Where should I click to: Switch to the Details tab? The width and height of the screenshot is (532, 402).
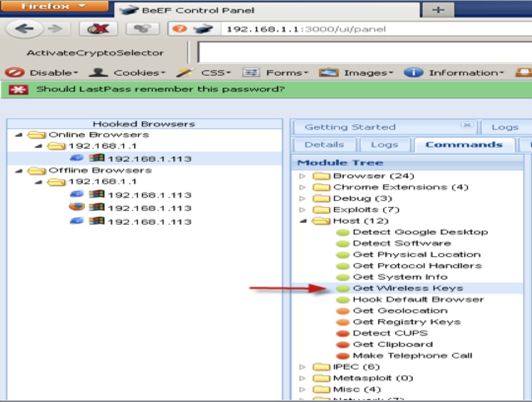coord(324,145)
